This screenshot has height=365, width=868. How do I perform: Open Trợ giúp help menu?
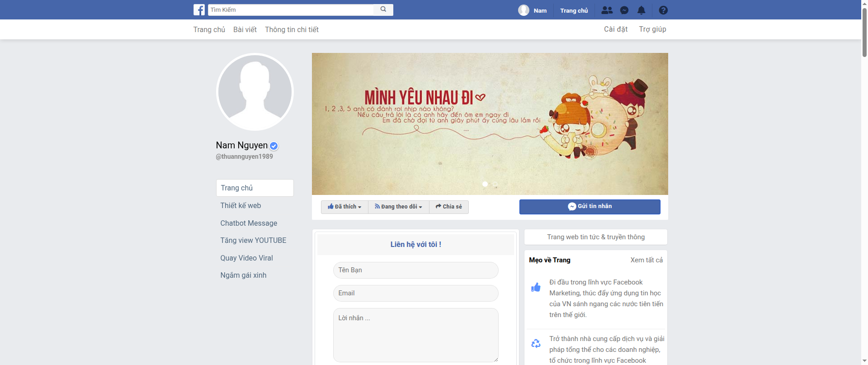click(x=652, y=29)
